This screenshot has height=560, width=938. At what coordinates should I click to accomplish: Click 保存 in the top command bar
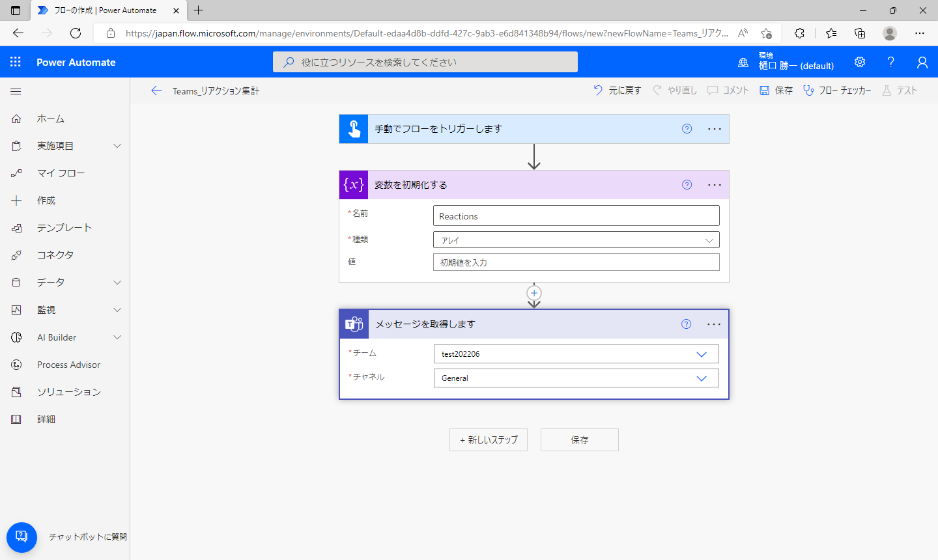[x=776, y=91]
